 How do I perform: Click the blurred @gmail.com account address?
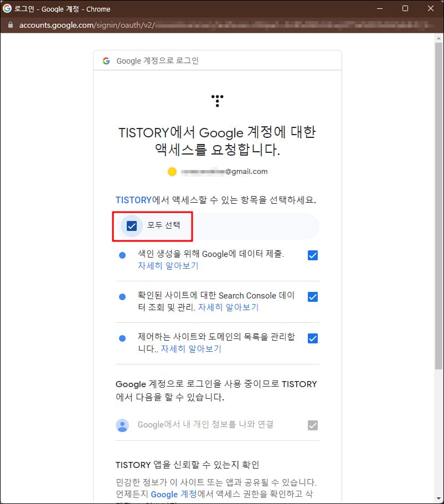pos(224,172)
